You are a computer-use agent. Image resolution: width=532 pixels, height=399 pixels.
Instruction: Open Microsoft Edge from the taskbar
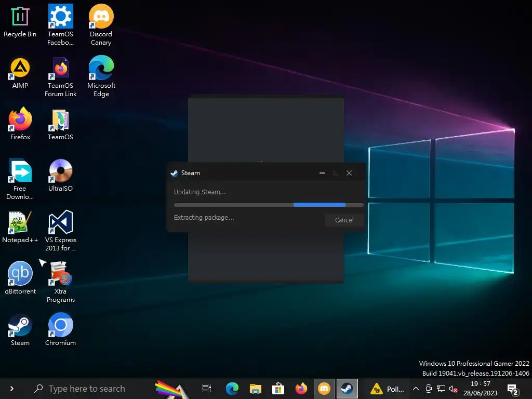pos(232,389)
